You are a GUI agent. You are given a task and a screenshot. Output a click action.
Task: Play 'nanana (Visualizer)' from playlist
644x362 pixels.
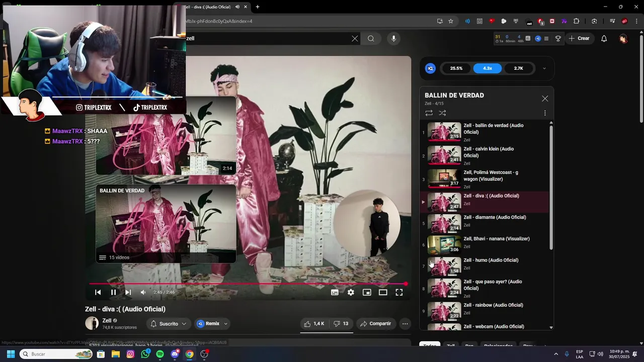[x=484, y=245]
